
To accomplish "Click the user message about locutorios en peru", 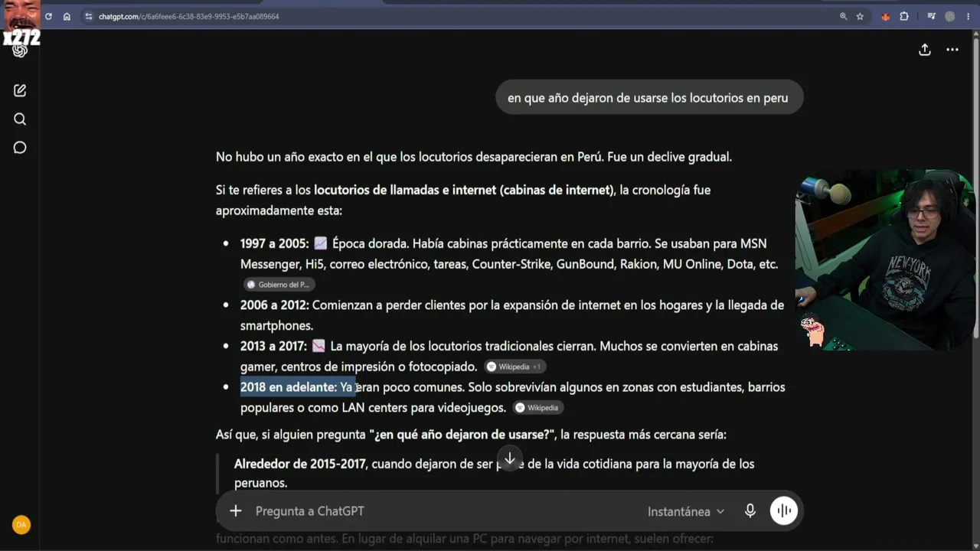I will pyautogui.click(x=648, y=98).
